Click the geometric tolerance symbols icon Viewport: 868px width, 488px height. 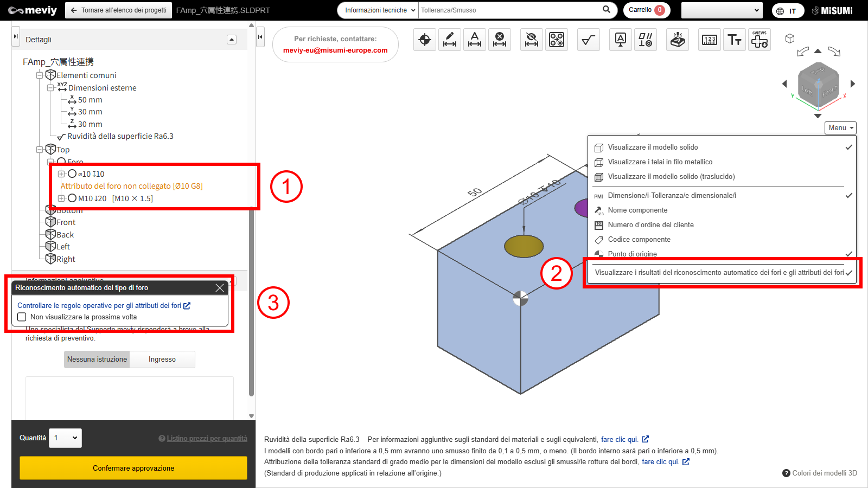(646, 40)
